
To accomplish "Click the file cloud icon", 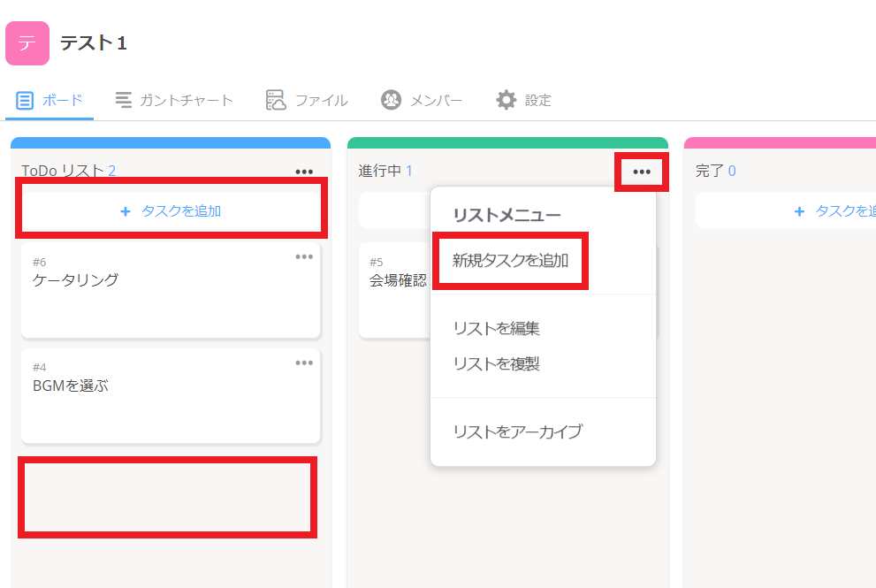I will pyautogui.click(x=276, y=100).
